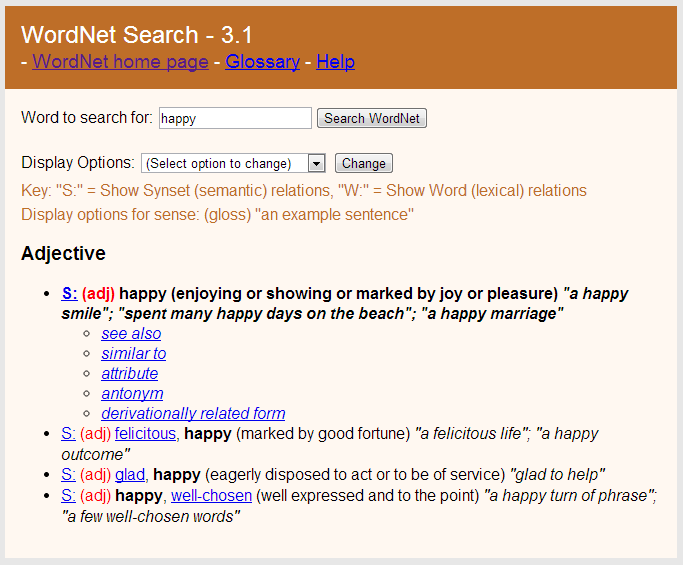
Task: Click the "Display Options:" label
Action: [x=78, y=162]
